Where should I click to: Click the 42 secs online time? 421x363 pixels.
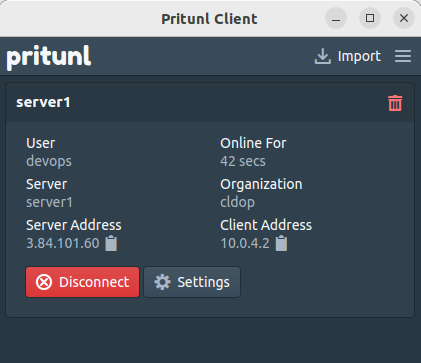point(243,161)
